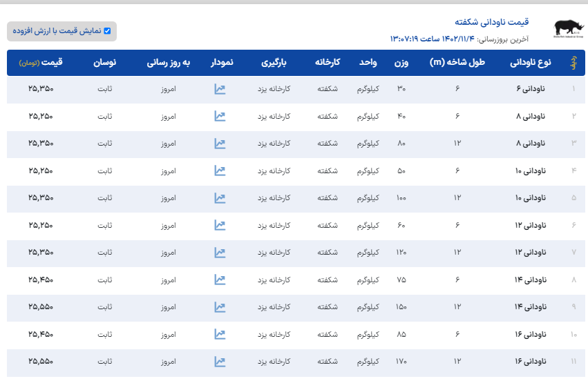588x381 pixels.
Task: Click کارخانه یزد loading cell in row 4
Action: click(274, 170)
